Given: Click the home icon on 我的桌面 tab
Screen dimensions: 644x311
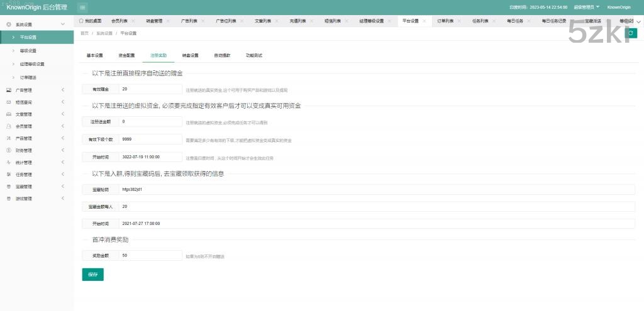Looking at the screenshot, I should pyautogui.click(x=81, y=21).
